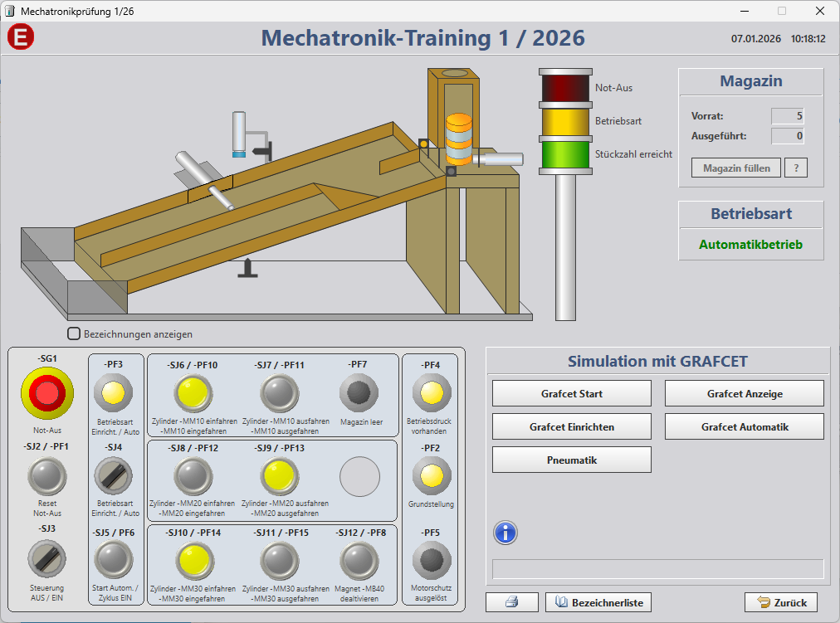Click the blue info icon in the GRAFCET panel

coord(504,533)
